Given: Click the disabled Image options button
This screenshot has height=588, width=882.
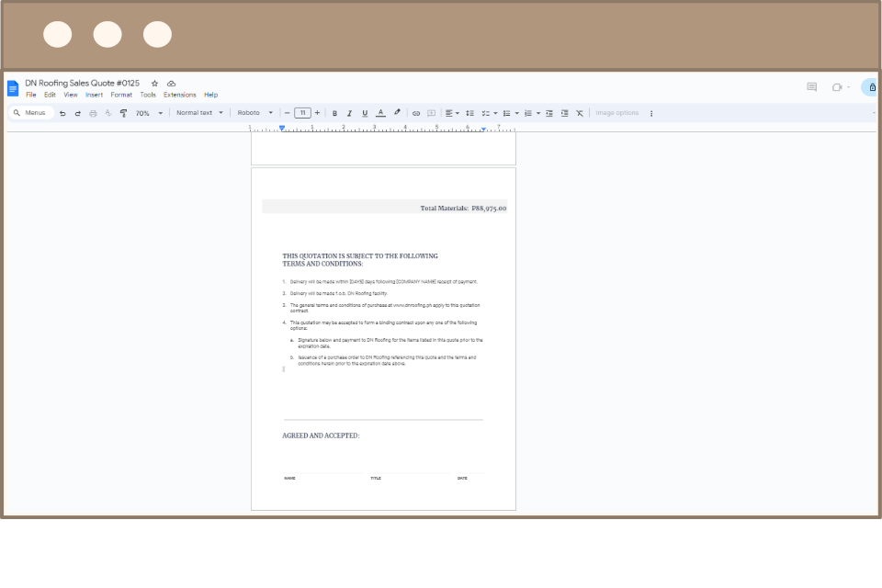Looking at the screenshot, I should [617, 113].
